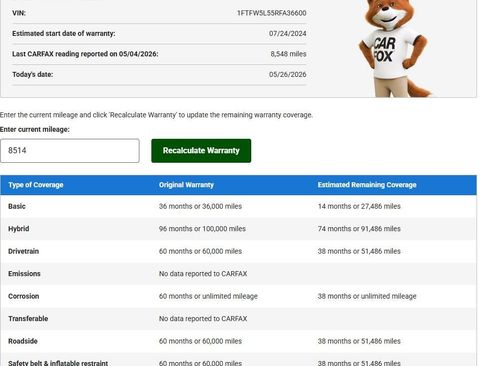Click the 'Enter current mileage:' label
Image resolution: width=488 pixels, height=366 pixels.
(x=35, y=130)
